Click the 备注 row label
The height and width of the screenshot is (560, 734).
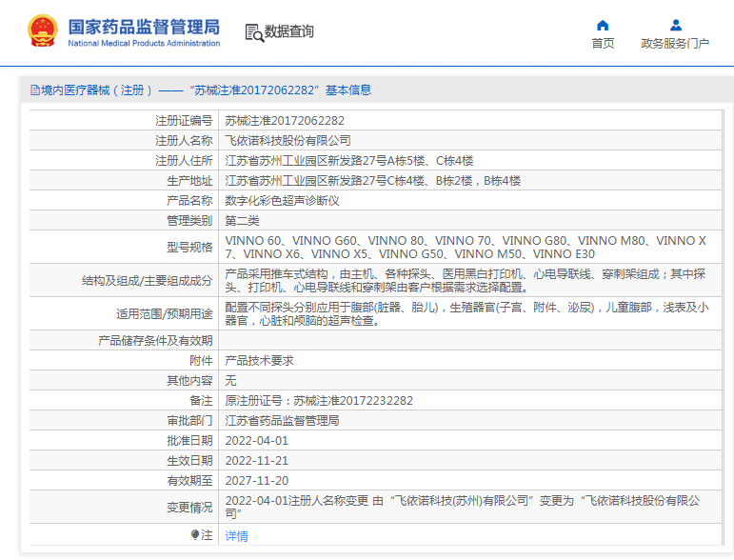201,401
